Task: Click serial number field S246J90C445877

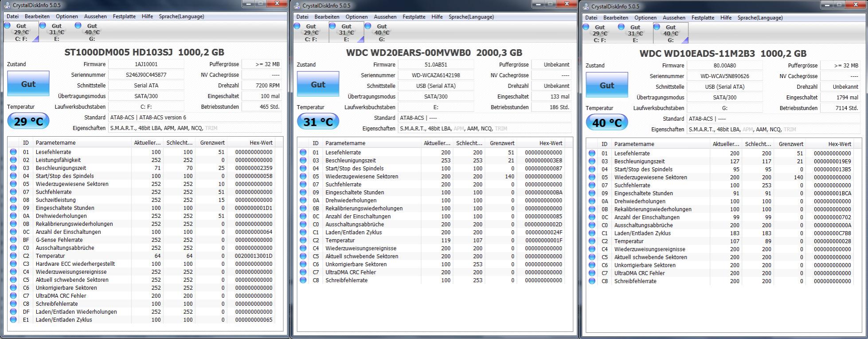Action: (x=146, y=75)
